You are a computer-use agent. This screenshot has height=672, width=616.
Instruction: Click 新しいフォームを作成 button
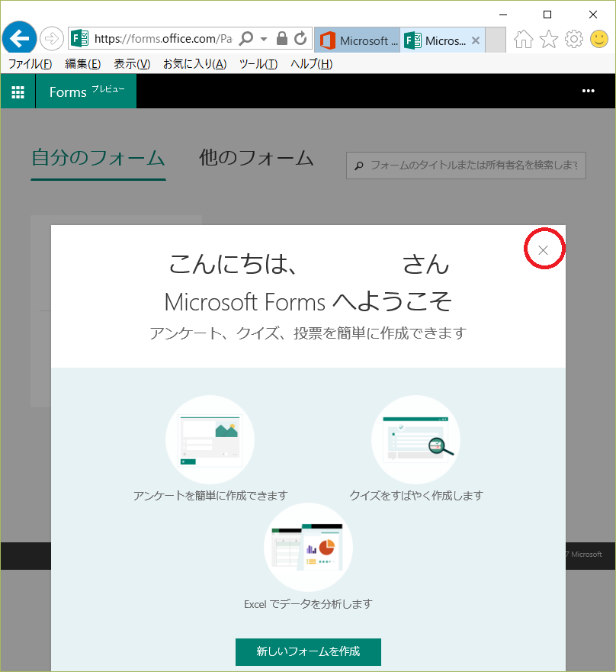tap(308, 651)
